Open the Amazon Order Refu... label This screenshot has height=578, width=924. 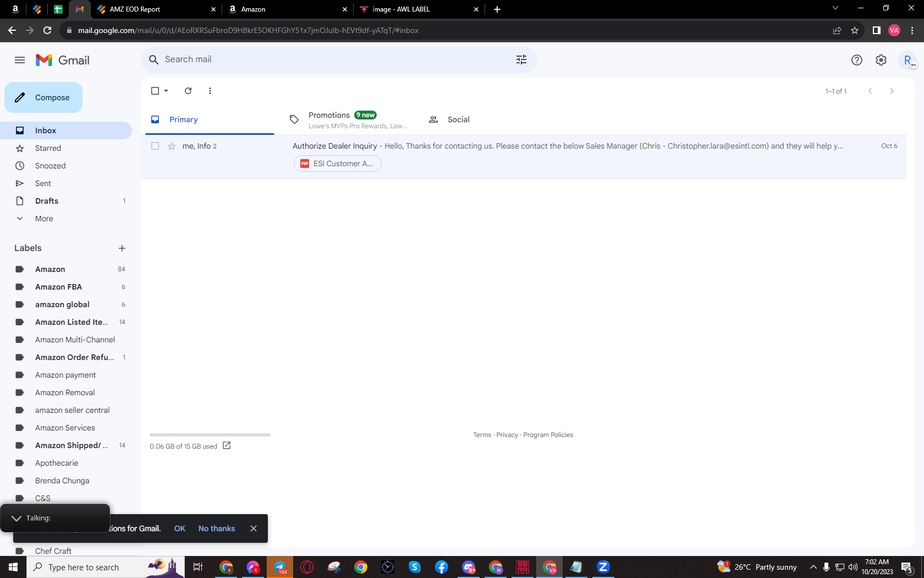click(x=66, y=357)
